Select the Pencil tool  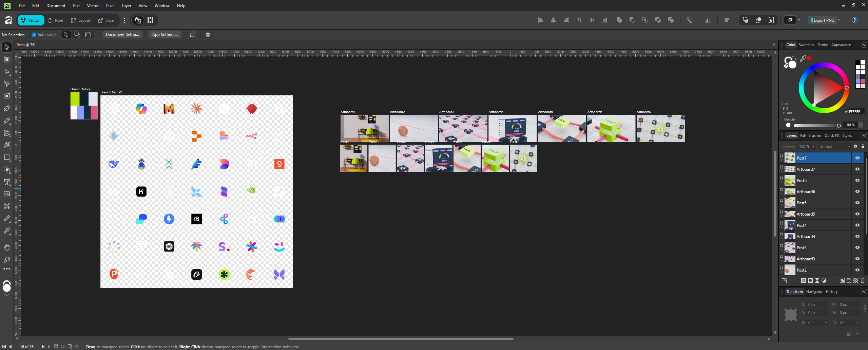point(6,121)
